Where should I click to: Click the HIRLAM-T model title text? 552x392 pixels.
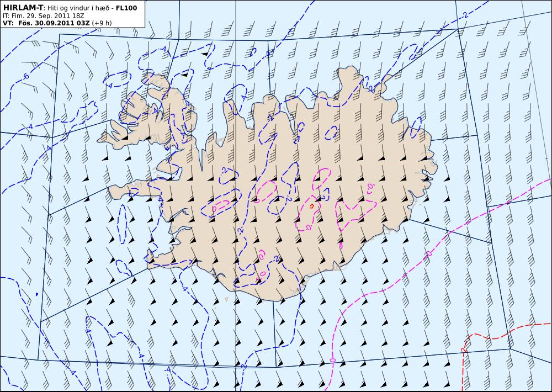[x=23, y=7]
